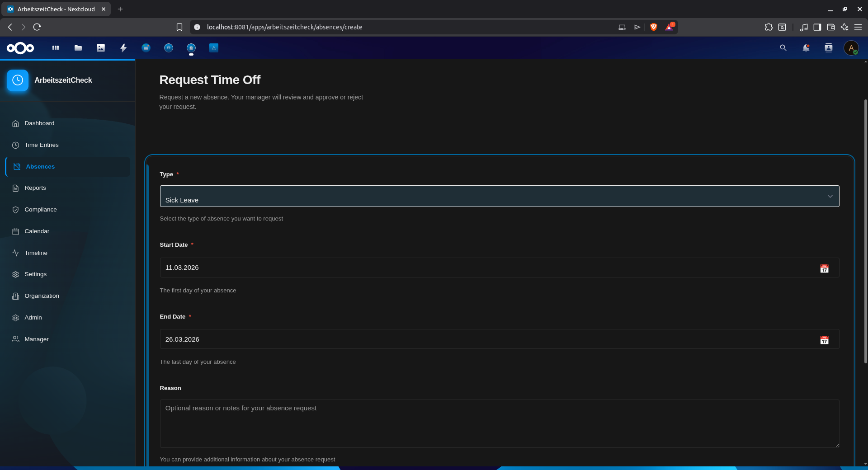This screenshot has height=470, width=868.
Task: Open the user avatar account menu
Action: click(x=852, y=48)
